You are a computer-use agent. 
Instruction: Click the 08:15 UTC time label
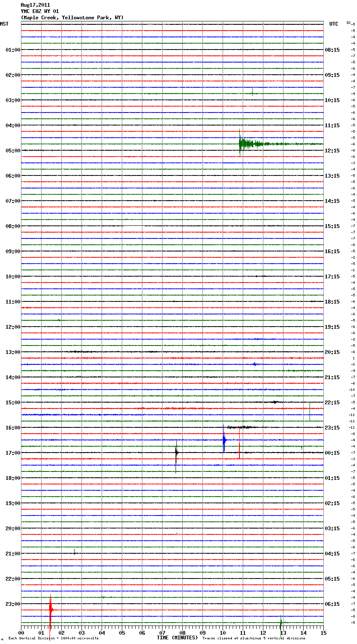[332, 50]
